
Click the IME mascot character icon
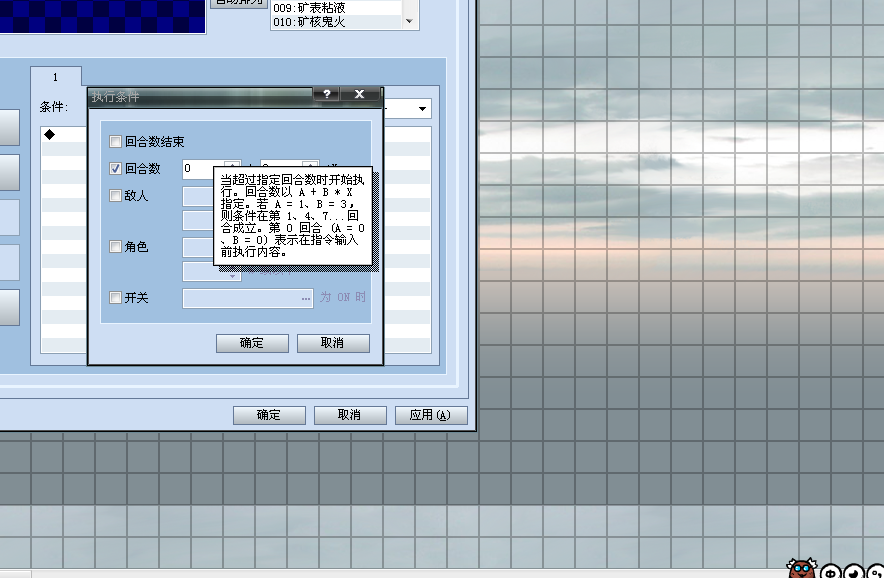click(801, 568)
